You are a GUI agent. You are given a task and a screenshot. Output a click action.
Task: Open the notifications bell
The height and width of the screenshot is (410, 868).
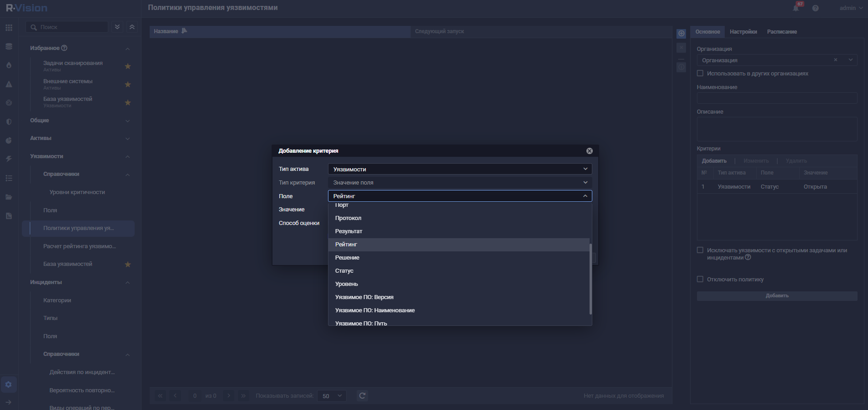click(796, 8)
